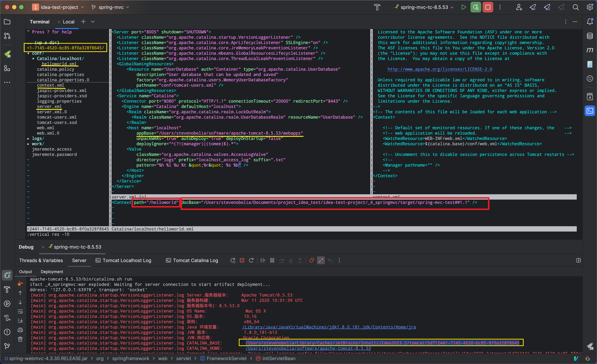Click the CATALINA_HOME apache-tomcat-8.5.53 path link

[308, 348]
